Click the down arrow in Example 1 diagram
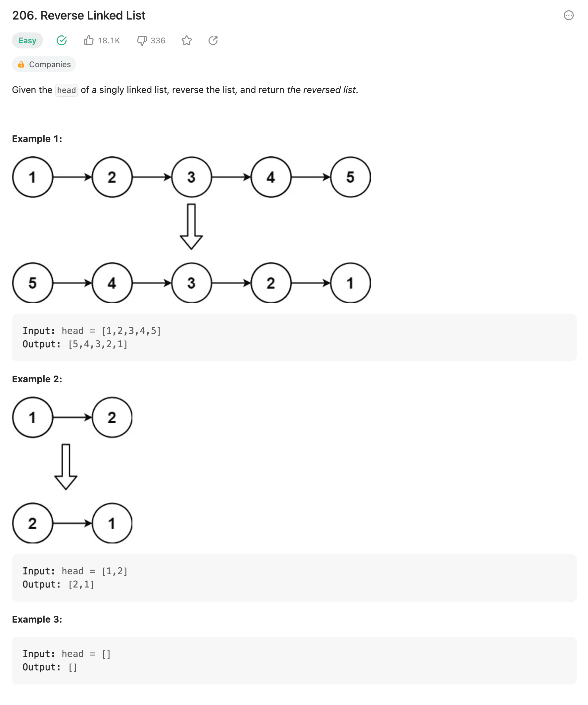The width and height of the screenshot is (588, 705). [x=191, y=226]
